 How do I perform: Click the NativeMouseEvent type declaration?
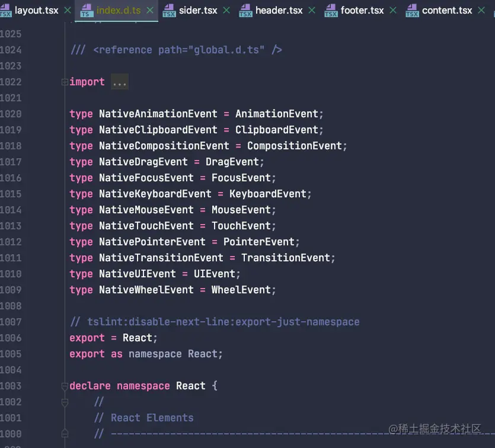click(x=144, y=210)
